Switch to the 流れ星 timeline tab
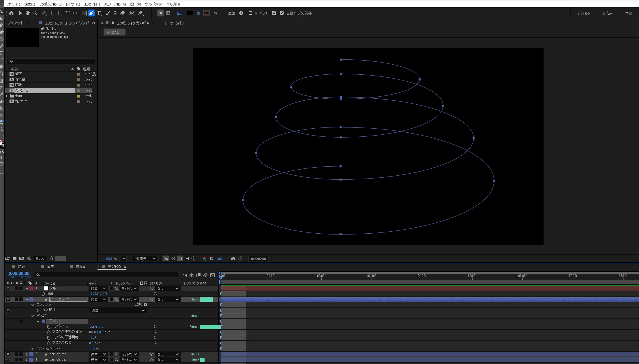The height and width of the screenshot is (364, 639). click(80, 267)
